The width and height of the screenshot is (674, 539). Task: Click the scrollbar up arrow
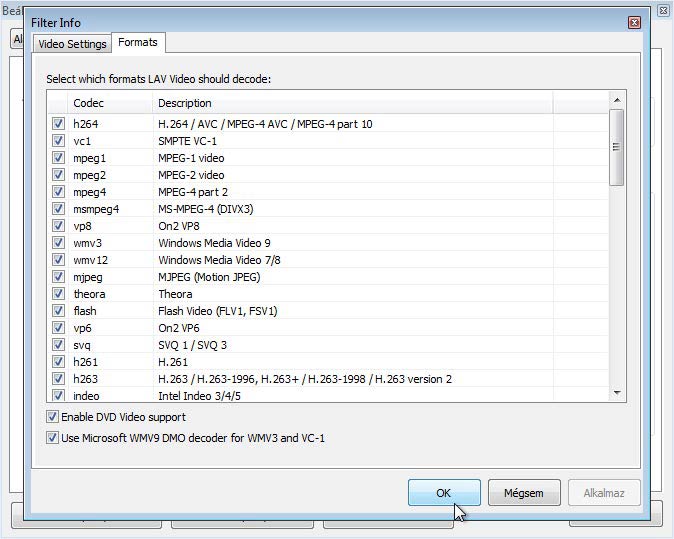pyautogui.click(x=617, y=100)
